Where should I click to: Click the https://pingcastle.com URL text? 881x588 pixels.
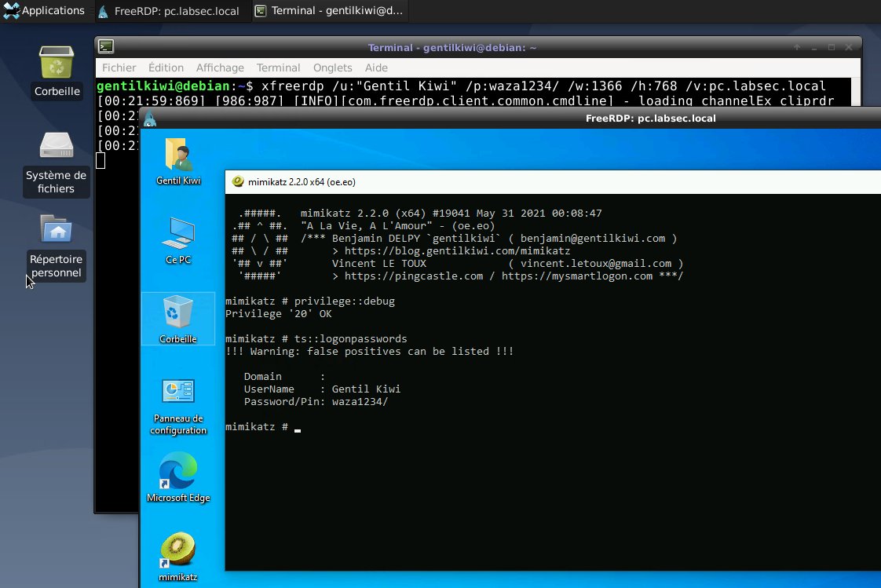414,276
